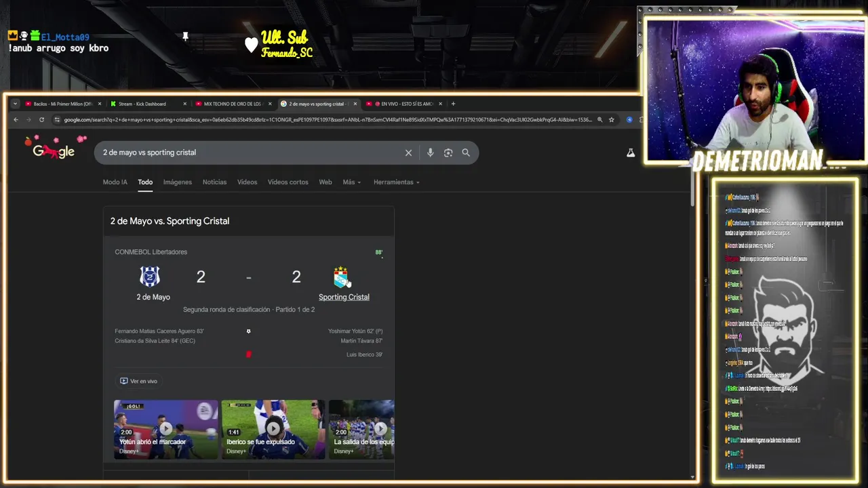Click Segunda ronda de clasificación text
The width and height of the screenshot is (868, 488).
click(x=226, y=310)
